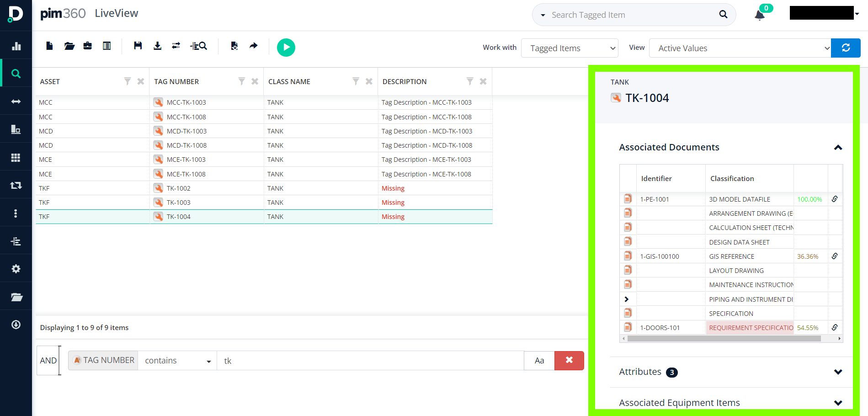Click the TAG NUMBER filter field label

pos(103,361)
